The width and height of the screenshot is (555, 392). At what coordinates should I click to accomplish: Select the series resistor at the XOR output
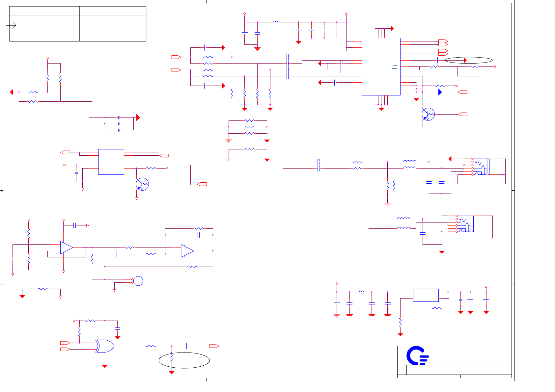click(151, 346)
